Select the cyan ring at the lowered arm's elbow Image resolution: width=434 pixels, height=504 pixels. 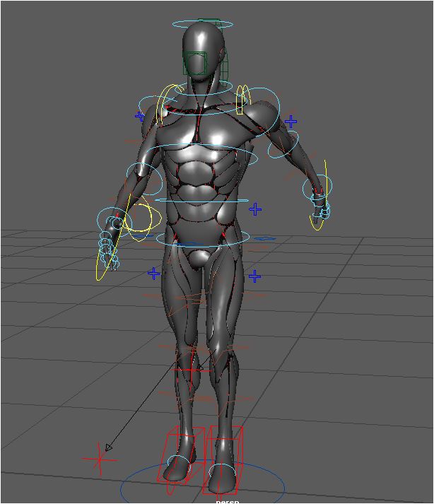pos(144,180)
